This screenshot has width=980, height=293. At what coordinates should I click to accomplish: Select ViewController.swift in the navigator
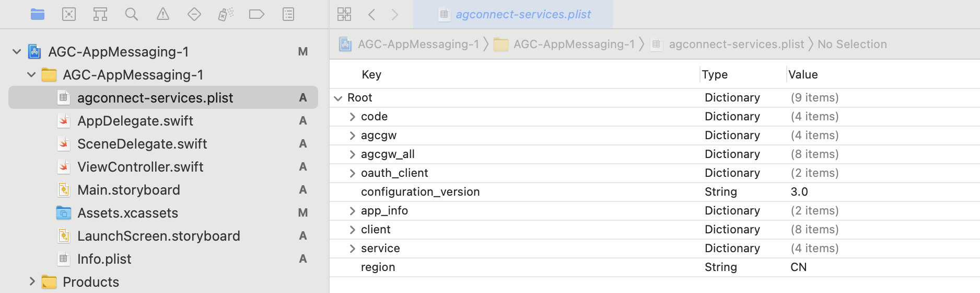click(140, 167)
